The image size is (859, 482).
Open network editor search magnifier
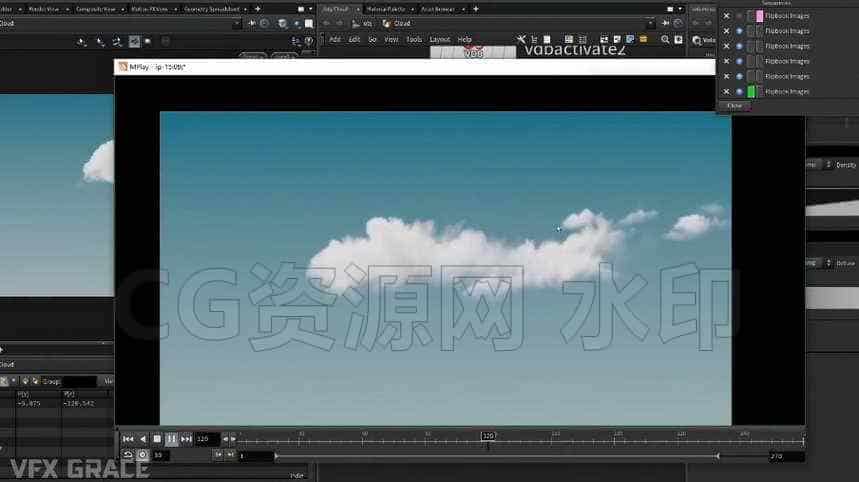coord(665,39)
